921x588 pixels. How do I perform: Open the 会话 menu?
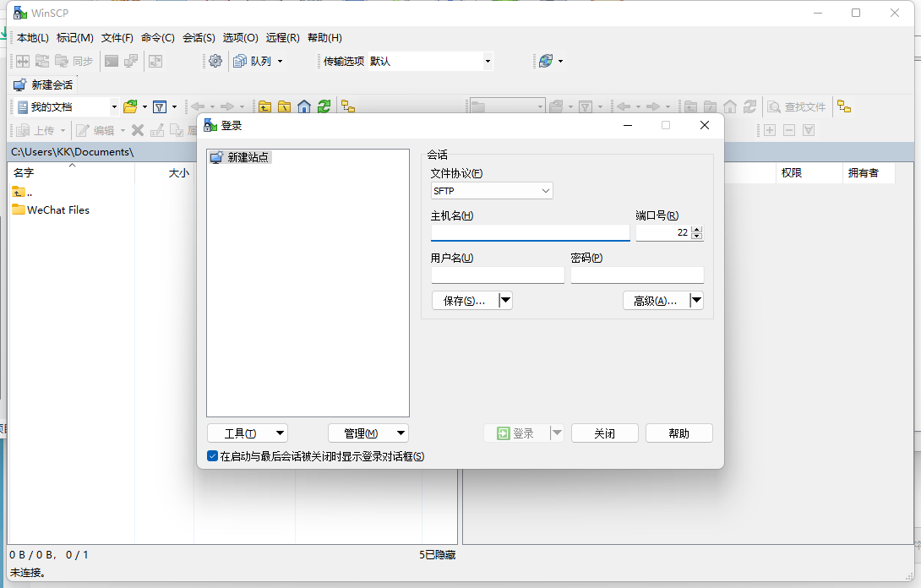199,37
